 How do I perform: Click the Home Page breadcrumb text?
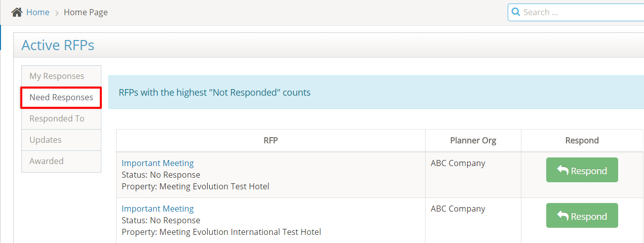(x=86, y=12)
